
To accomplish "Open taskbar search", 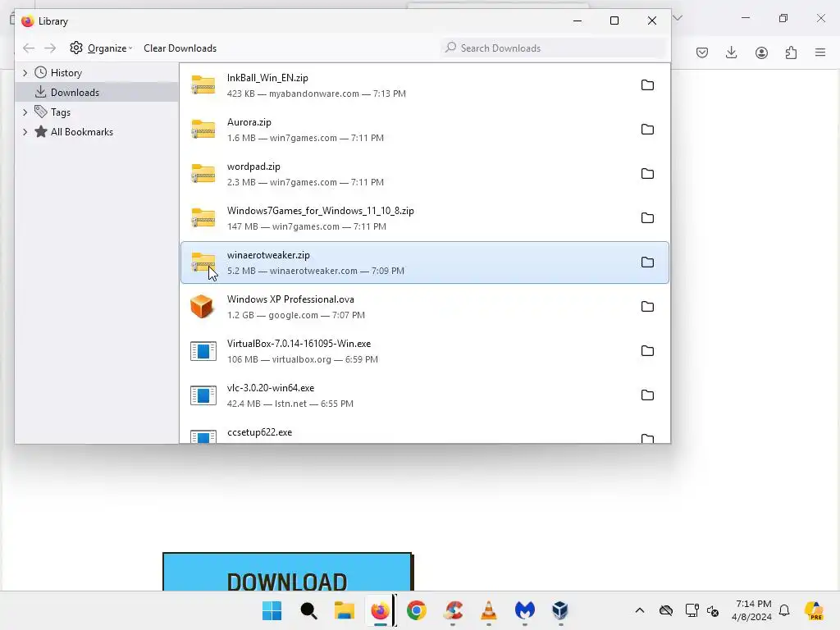I will tap(308, 610).
